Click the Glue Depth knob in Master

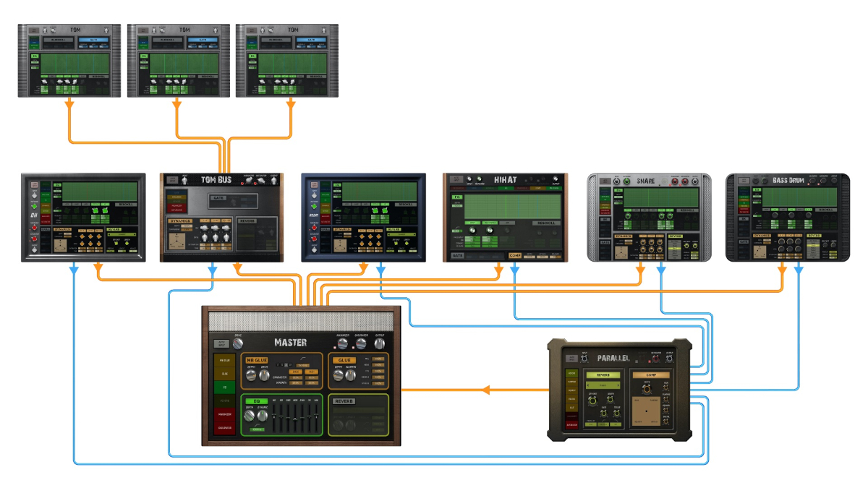339,375
